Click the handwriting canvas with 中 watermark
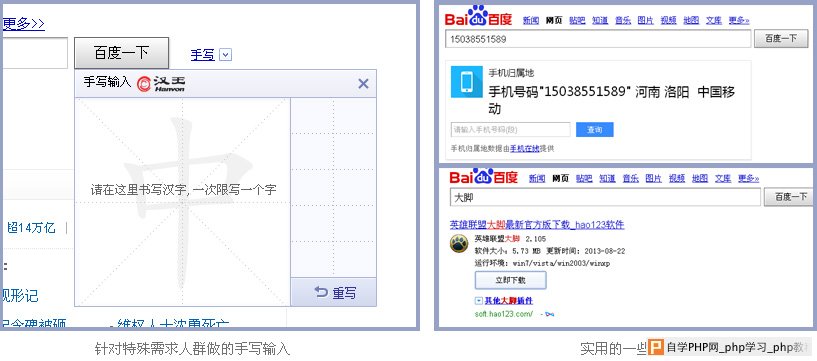 pyautogui.click(x=182, y=202)
